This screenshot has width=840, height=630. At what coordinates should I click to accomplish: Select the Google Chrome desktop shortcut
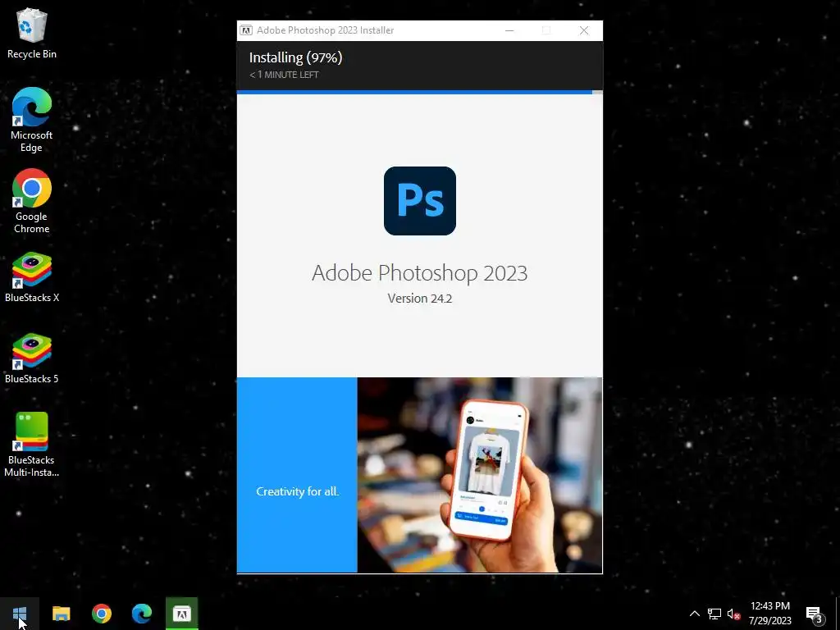pyautogui.click(x=32, y=202)
